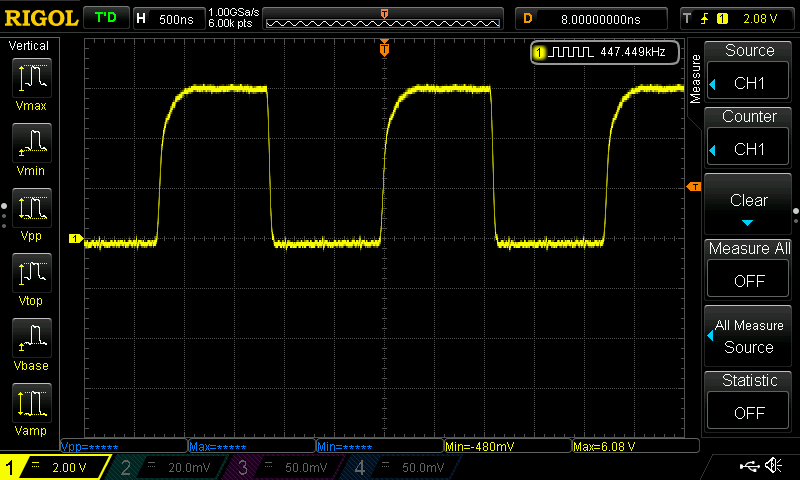The width and height of the screenshot is (800, 480).
Task: Click the 447.449kHz frequency counter readout
Action: 605,52
